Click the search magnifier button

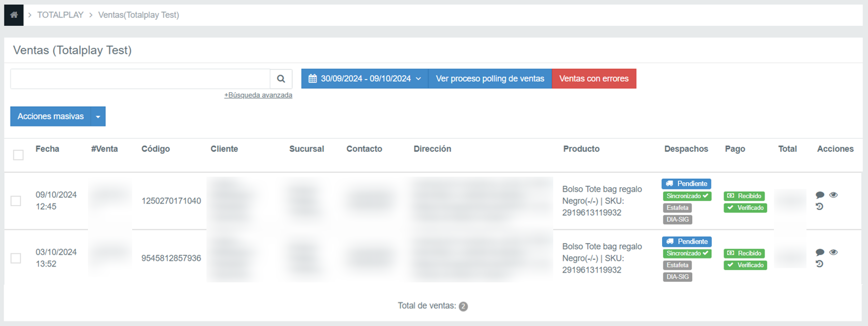(281, 79)
